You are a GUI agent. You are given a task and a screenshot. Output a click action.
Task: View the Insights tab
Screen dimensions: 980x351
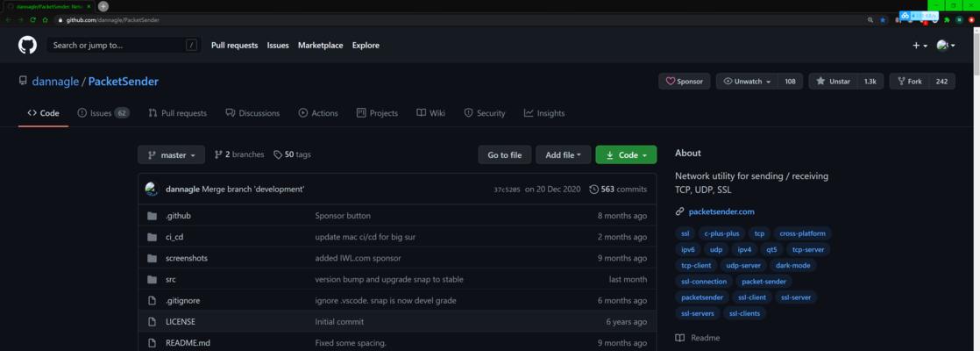coord(544,113)
